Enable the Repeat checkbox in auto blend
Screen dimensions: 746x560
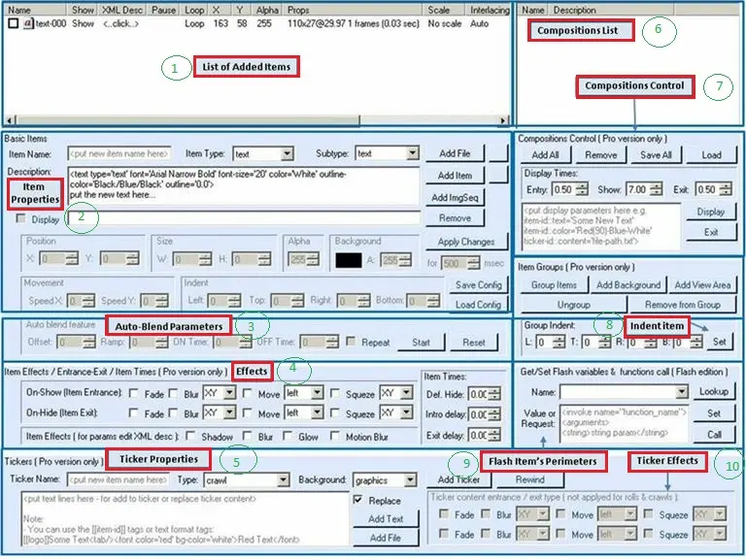point(356,343)
